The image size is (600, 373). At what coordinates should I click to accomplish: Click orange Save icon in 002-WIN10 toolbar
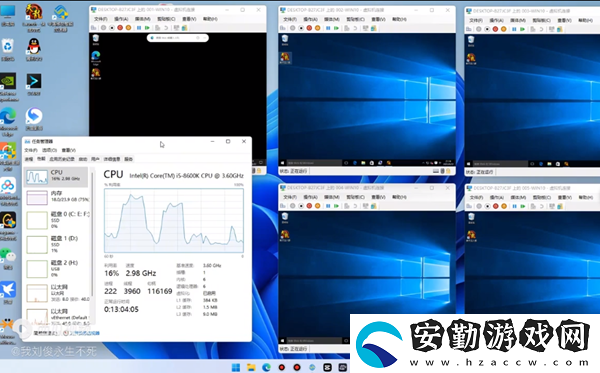317,28
